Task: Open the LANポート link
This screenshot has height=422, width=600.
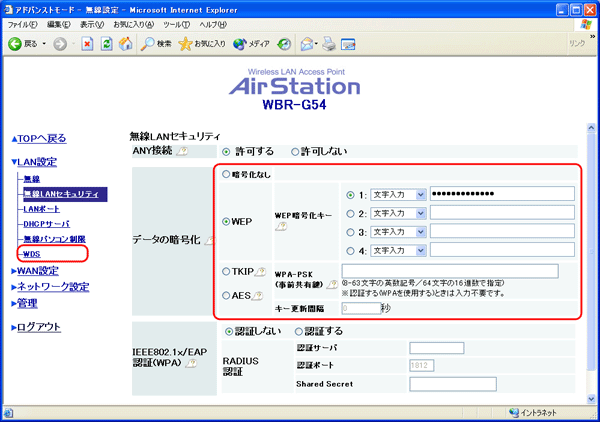Action: (41, 209)
